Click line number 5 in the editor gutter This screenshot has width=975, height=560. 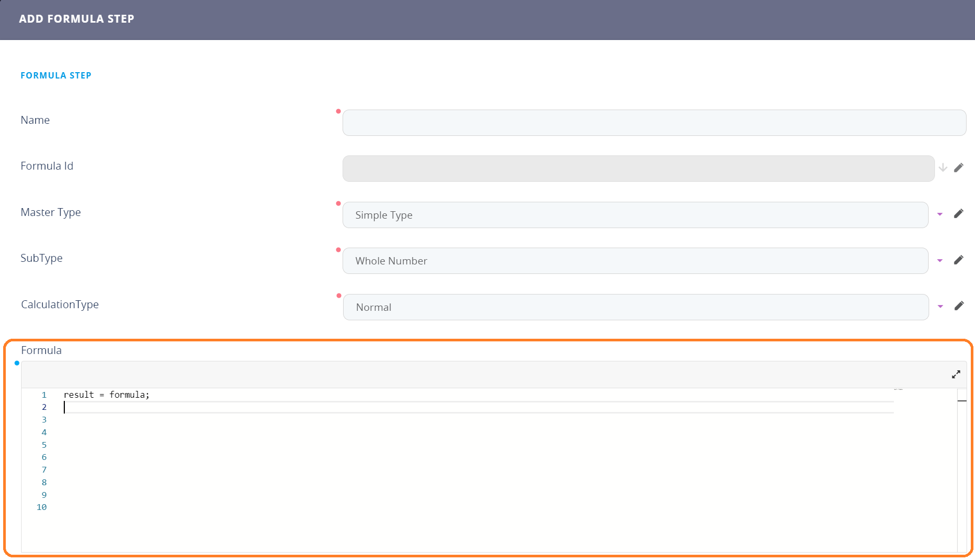tap(44, 445)
